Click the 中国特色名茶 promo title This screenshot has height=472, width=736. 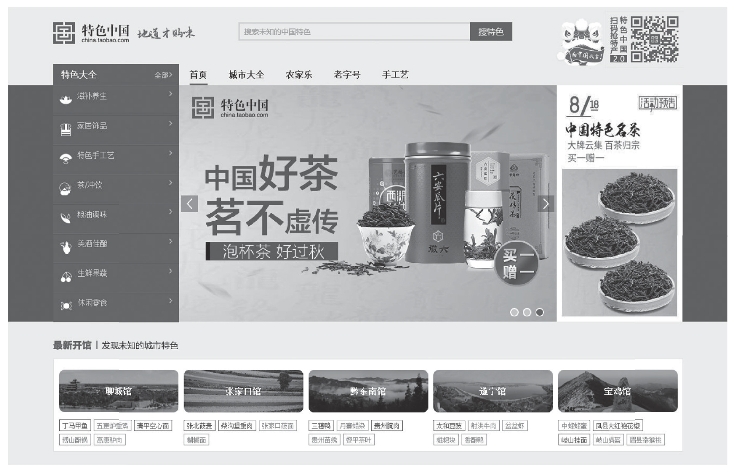603,129
